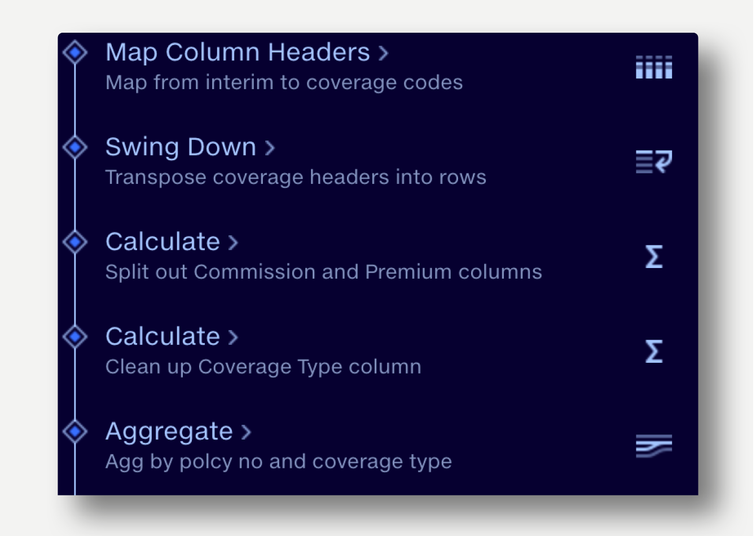Click description 'Agg by polcy no and coverage type'
The height and width of the screenshot is (536, 756).
point(278,462)
